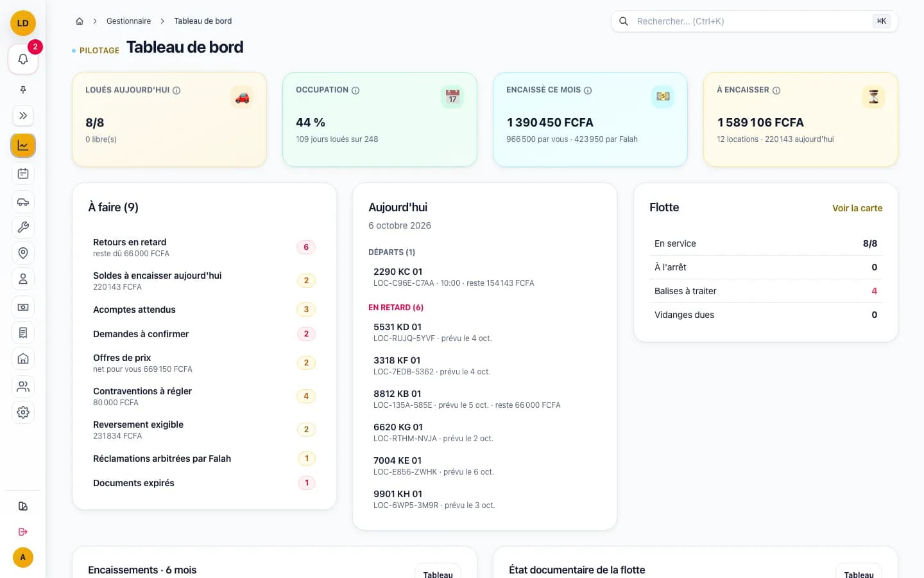Click the logout icon in sidebar
The image size is (924, 578).
23,532
